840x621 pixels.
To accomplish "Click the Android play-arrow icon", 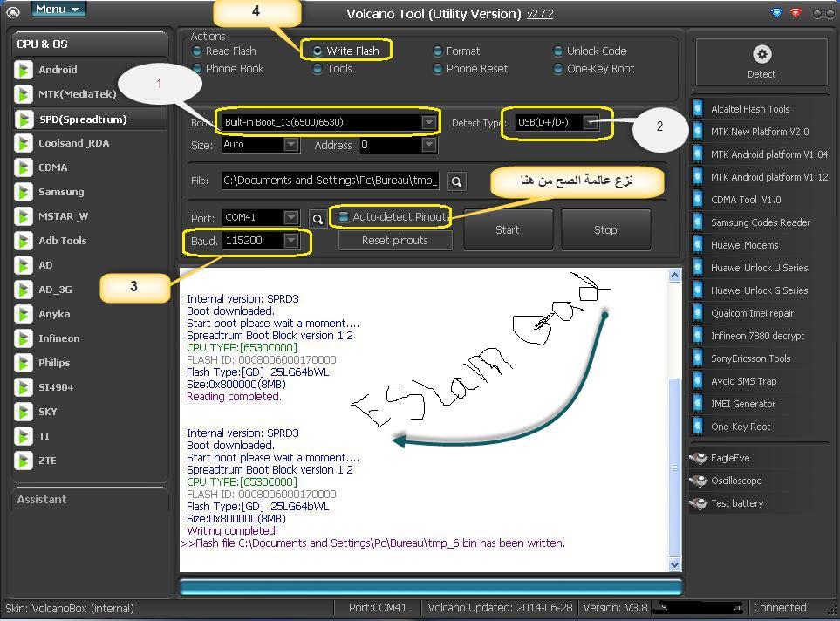I will pyautogui.click(x=23, y=70).
